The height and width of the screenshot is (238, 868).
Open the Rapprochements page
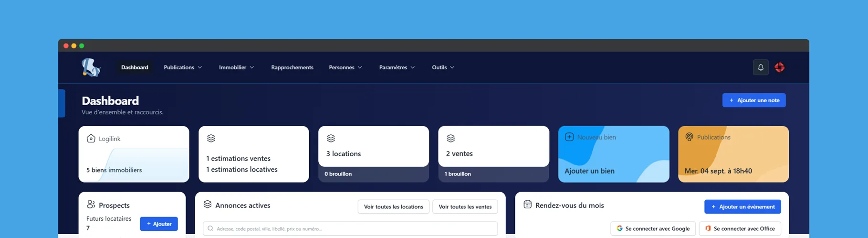(292, 67)
